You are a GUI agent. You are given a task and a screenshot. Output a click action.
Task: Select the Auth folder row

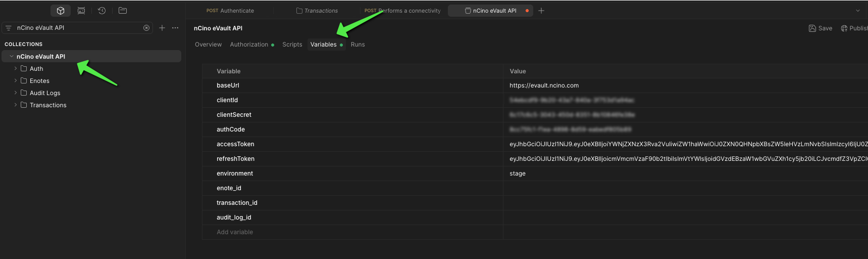click(x=91, y=68)
